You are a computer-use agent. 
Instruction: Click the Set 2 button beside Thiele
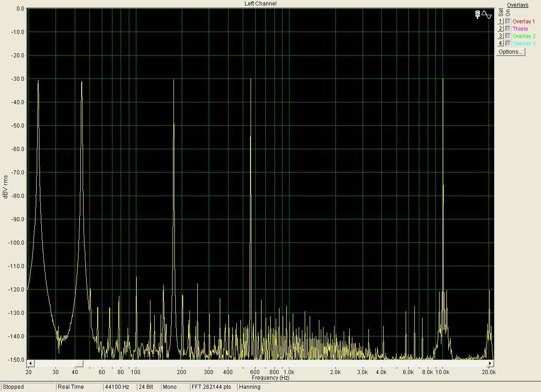500,28
